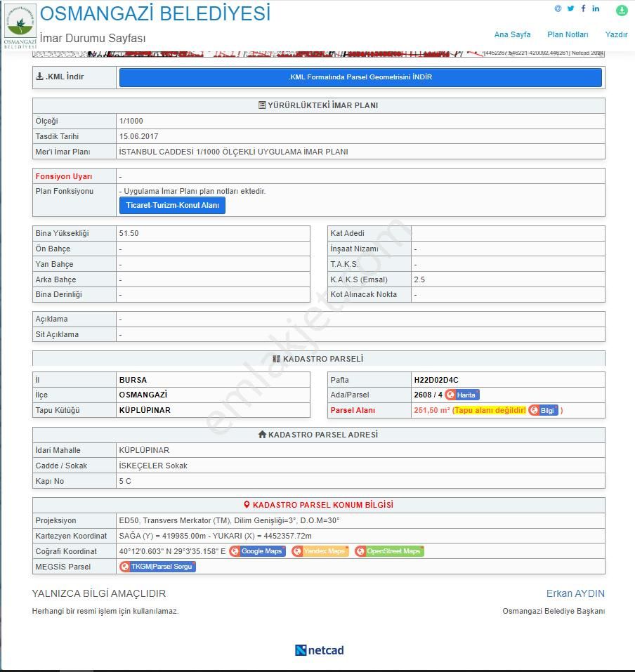The width and height of the screenshot is (635, 672).
Task: Select the Kartezyen Koordinat value
Action: [x=215, y=536]
